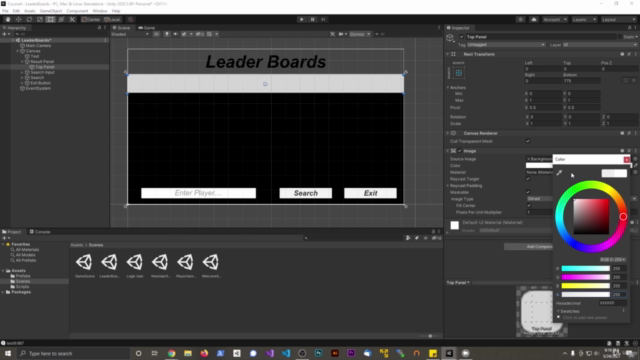Switch to the Console tab

click(x=40, y=232)
